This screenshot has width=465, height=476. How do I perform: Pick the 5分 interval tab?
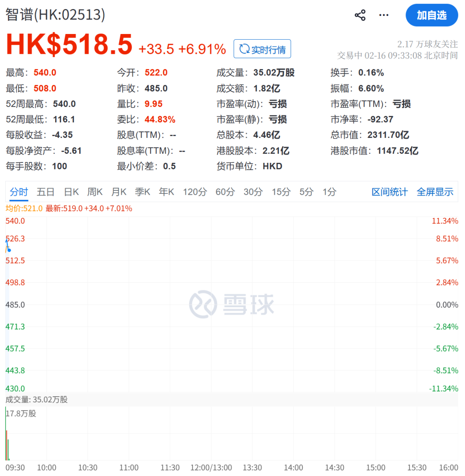pyautogui.click(x=307, y=192)
